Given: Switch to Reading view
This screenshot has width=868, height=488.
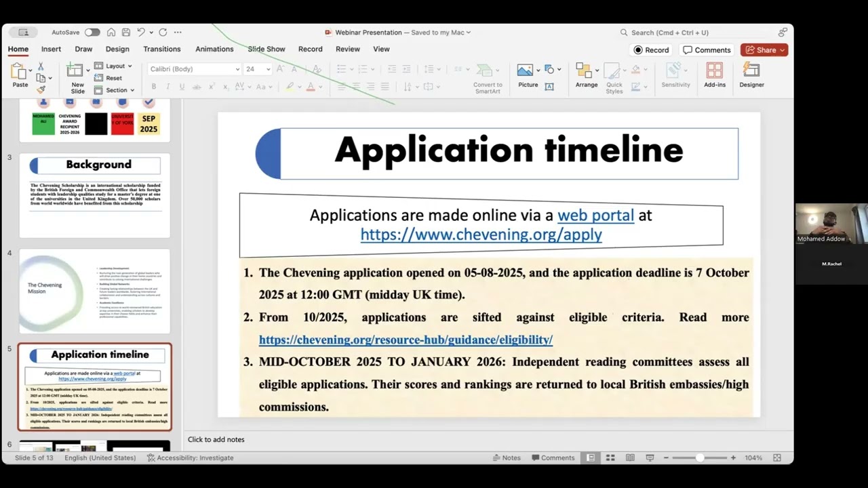Looking at the screenshot, I should 630,457.
